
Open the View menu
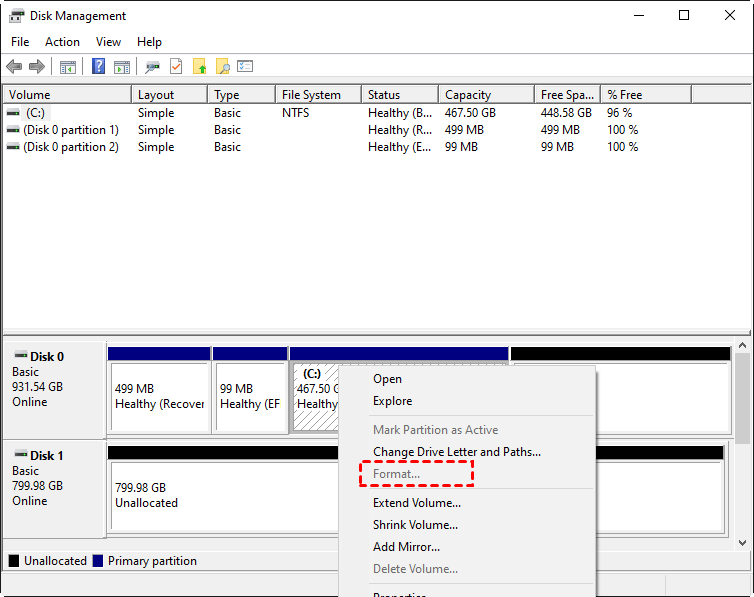pyautogui.click(x=108, y=42)
